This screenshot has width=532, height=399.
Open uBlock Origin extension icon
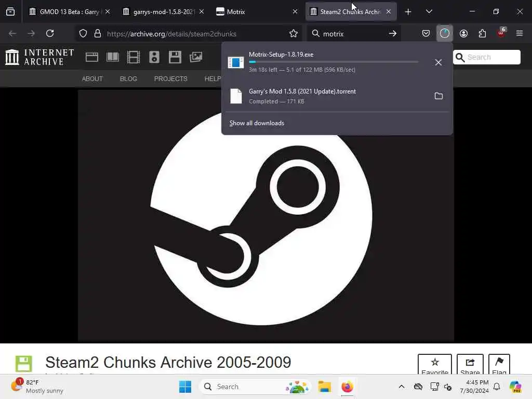point(501,34)
